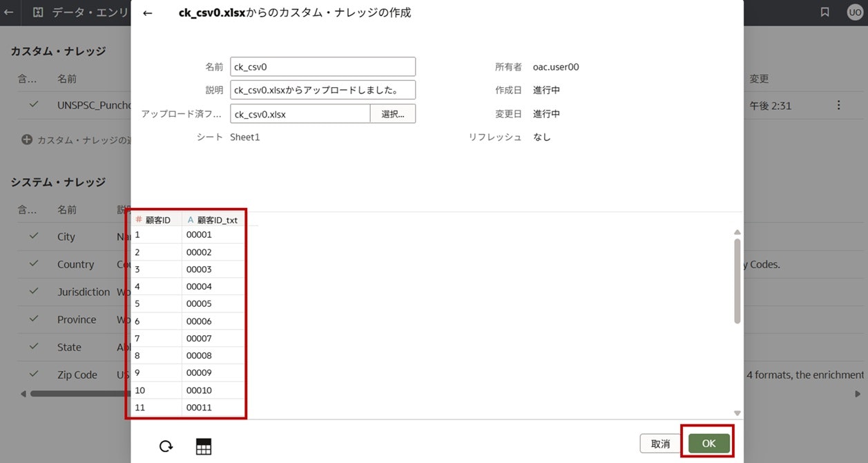Select the 顧客ID column header

pyautogui.click(x=157, y=220)
